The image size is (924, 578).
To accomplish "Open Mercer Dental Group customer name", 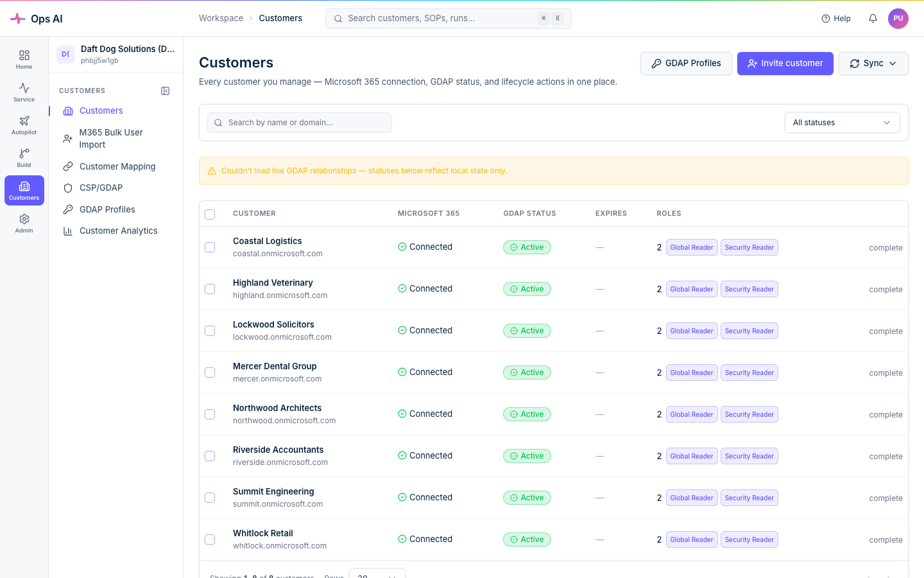I will tap(275, 367).
